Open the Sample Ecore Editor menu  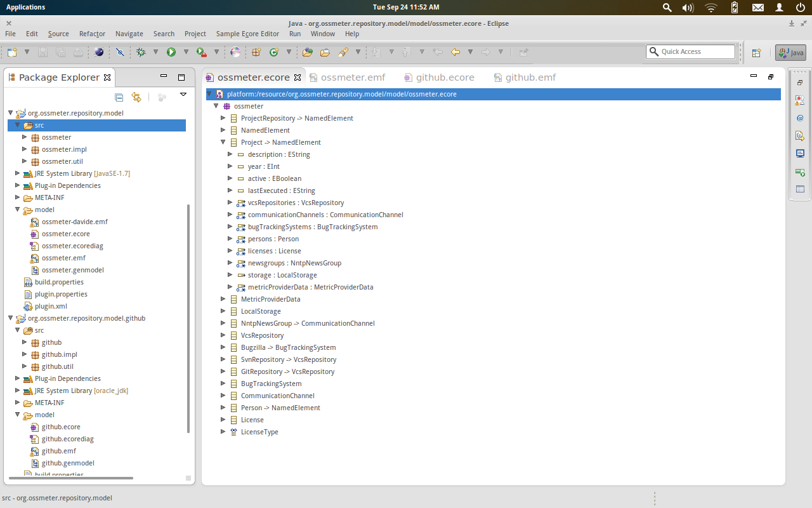pos(247,34)
